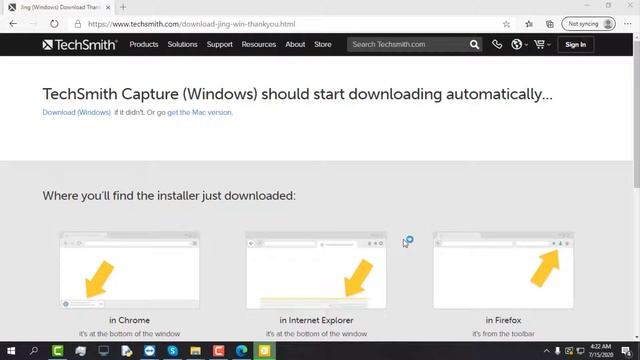This screenshot has height=360, width=640.
Task: Open the yellow highlighted taskbar app
Action: pos(264,351)
